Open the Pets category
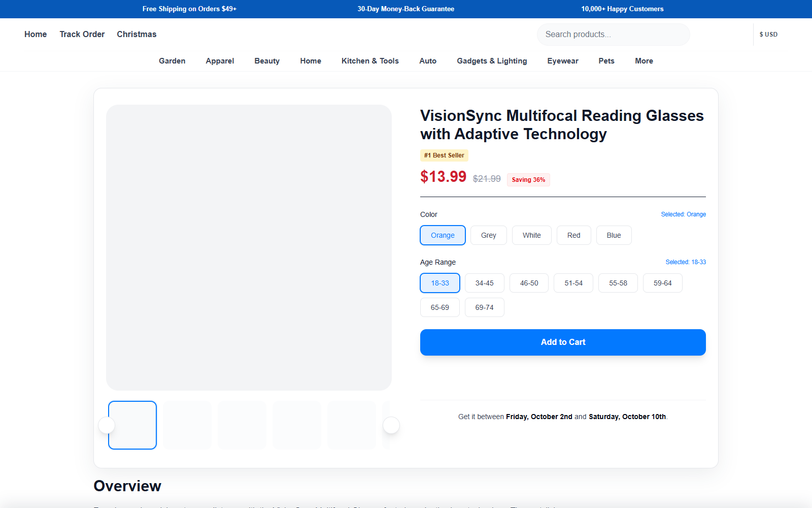Image resolution: width=812 pixels, height=508 pixels. click(606, 61)
